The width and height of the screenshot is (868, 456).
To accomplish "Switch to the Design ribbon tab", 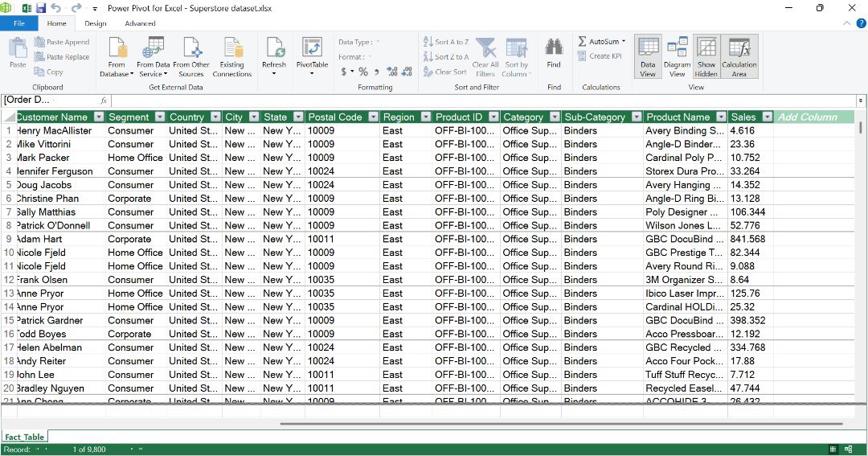I will 95,23.
